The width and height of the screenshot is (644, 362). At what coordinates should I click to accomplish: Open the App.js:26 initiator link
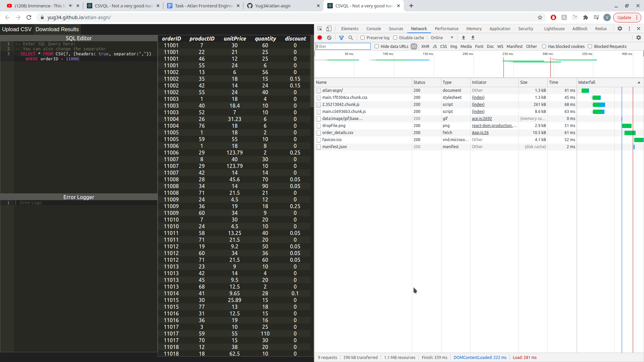(480, 132)
